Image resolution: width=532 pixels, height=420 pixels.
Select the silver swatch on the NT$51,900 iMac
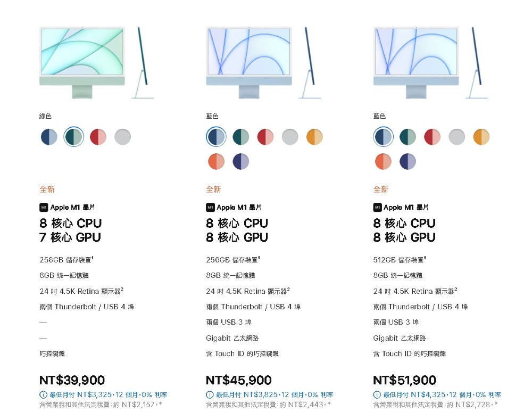456,137
